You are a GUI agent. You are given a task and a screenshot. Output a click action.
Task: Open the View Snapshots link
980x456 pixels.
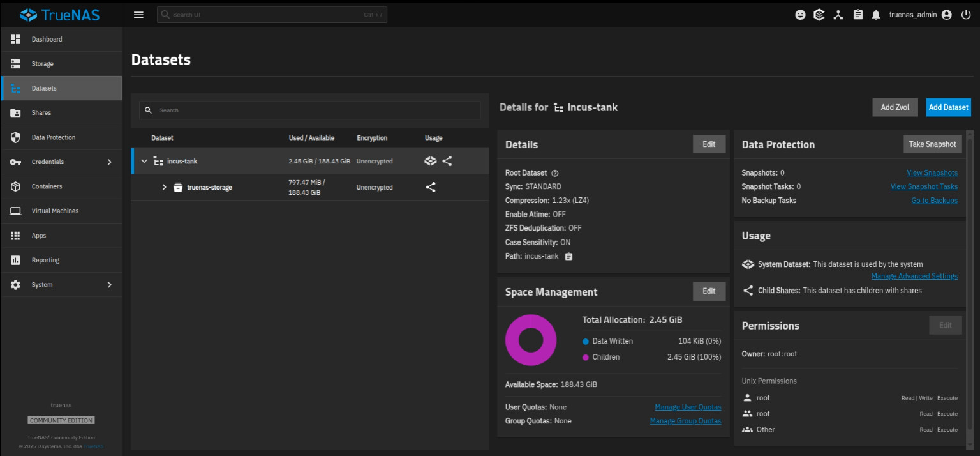pyautogui.click(x=932, y=173)
